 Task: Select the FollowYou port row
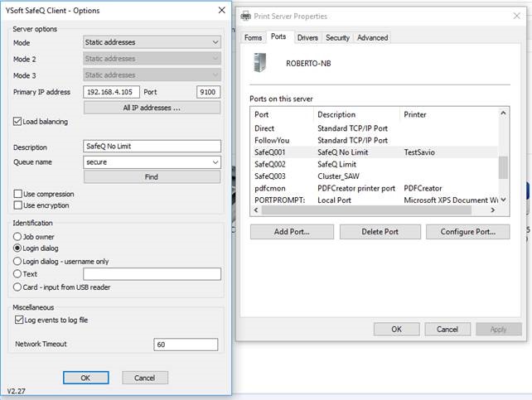coord(375,140)
